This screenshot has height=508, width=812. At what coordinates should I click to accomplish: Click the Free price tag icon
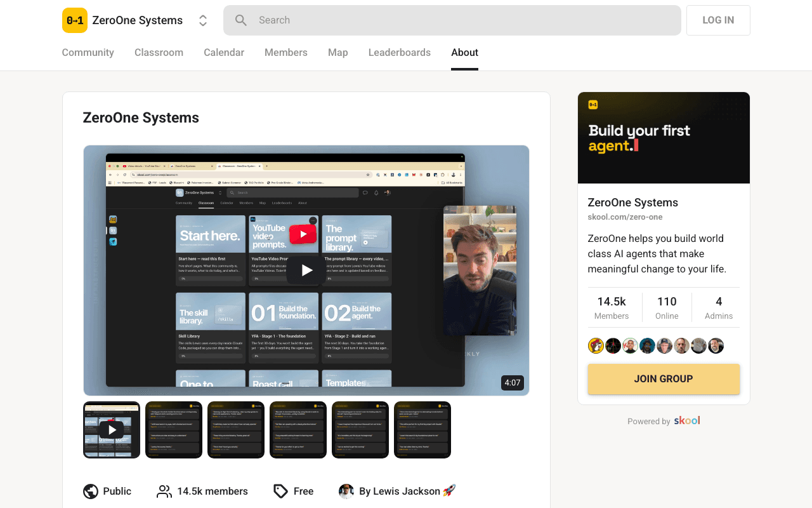pos(280,491)
